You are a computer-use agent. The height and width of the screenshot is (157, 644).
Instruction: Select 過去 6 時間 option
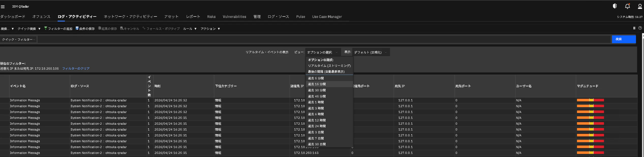click(329, 114)
